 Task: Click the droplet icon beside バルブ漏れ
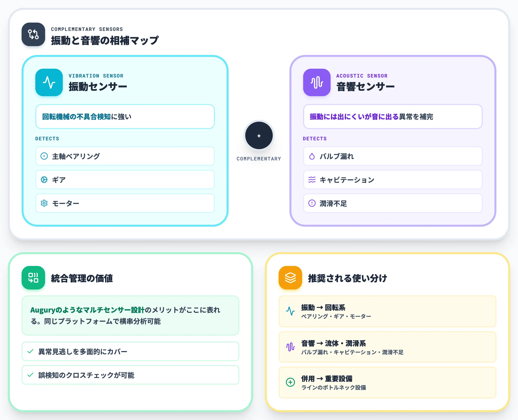[312, 156]
